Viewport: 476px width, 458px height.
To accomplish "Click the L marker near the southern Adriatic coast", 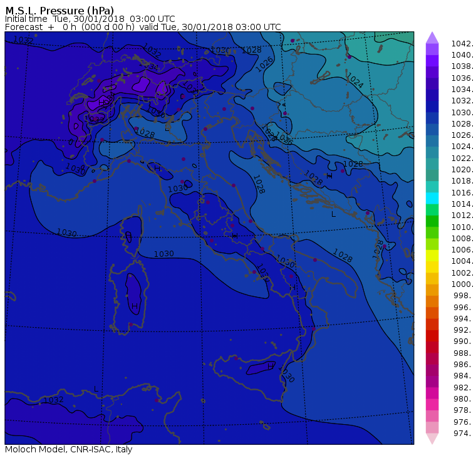I will (333, 214).
